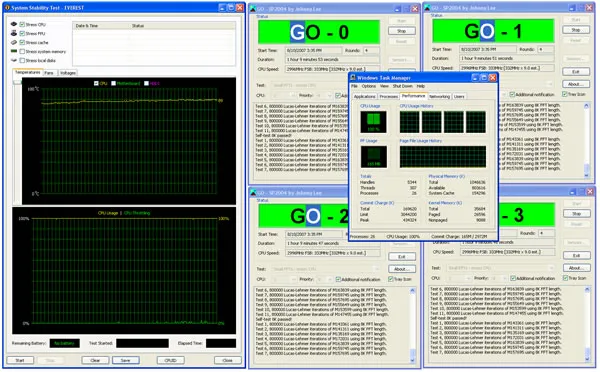This screenshot has height=372, width=600.
Task: Select the Temperatures tab in EVEREST
Action: [28, 72]
